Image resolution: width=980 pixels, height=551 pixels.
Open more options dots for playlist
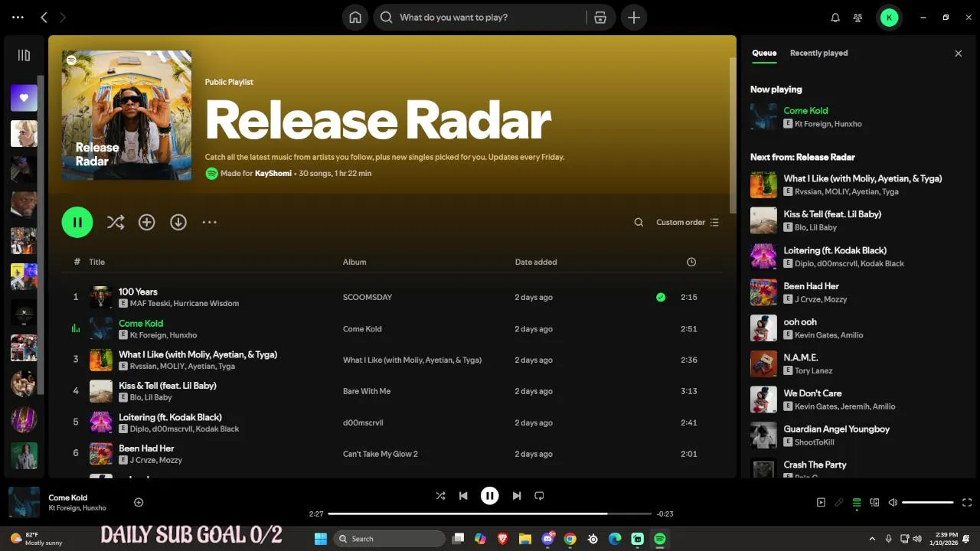point(209,222)
